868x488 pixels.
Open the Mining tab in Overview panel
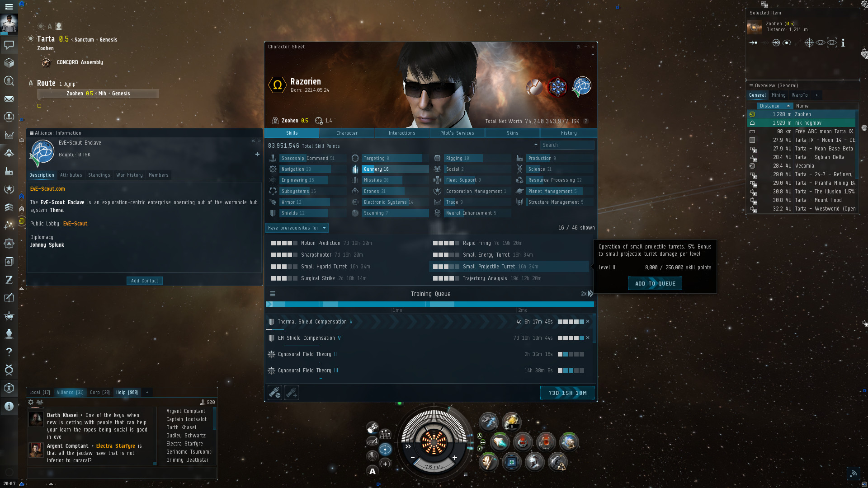click(778, 95)
